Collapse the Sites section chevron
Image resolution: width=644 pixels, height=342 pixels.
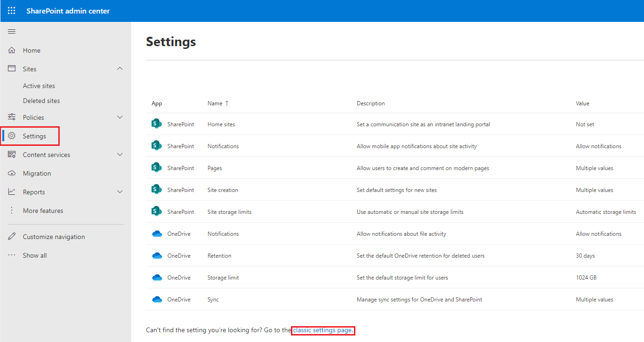click(120, 68)
